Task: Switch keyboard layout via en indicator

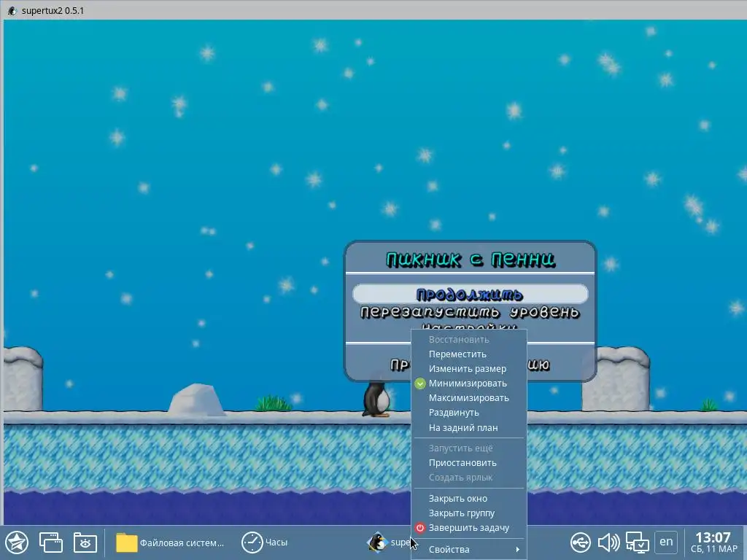Action: pyautogui.click(x=666, y=542)
